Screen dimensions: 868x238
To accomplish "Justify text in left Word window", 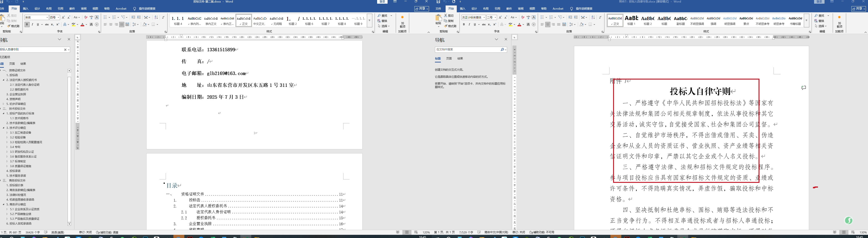I will (122, 24).
